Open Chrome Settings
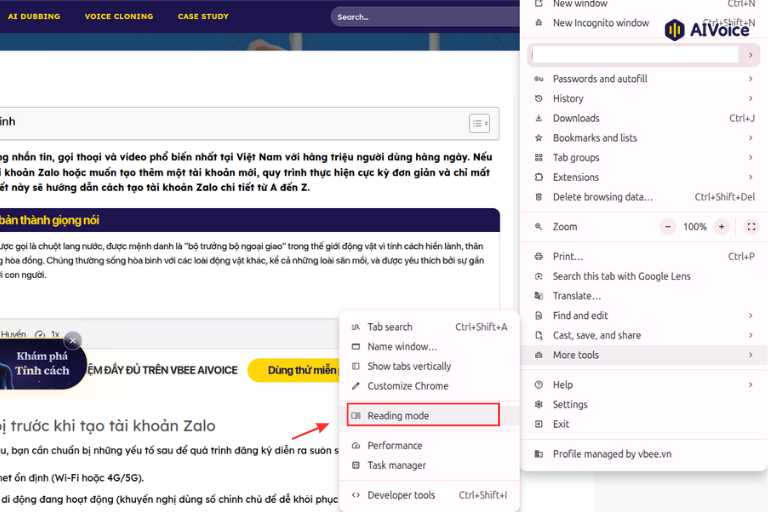The height and width of the screenshot is (512, 768). click(x=644, y=404)
